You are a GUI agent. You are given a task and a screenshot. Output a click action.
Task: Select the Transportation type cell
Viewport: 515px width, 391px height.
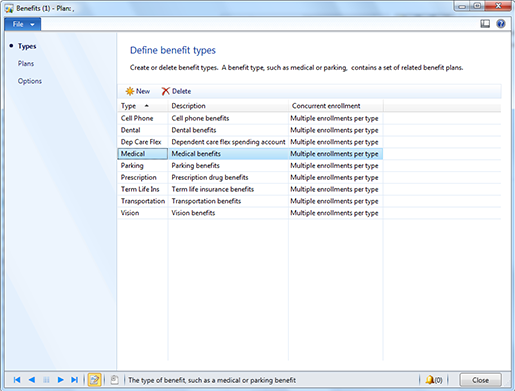(x=143, y=201)
